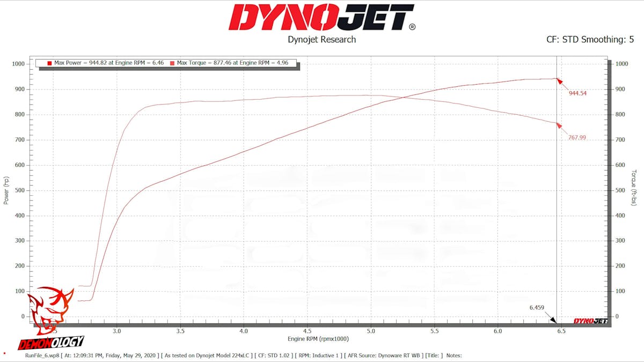
Task: Click the black cursor arrow at 6.459
Action: (x=552, y=320)
